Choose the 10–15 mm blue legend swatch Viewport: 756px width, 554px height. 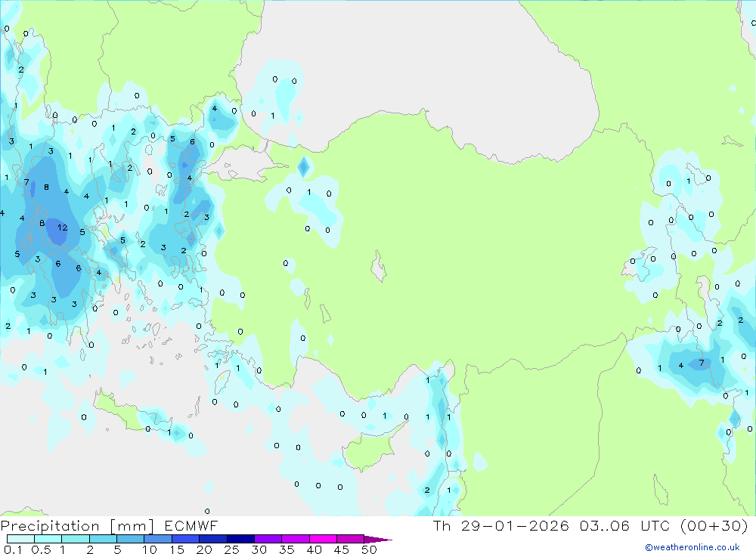tap(158, 539)
